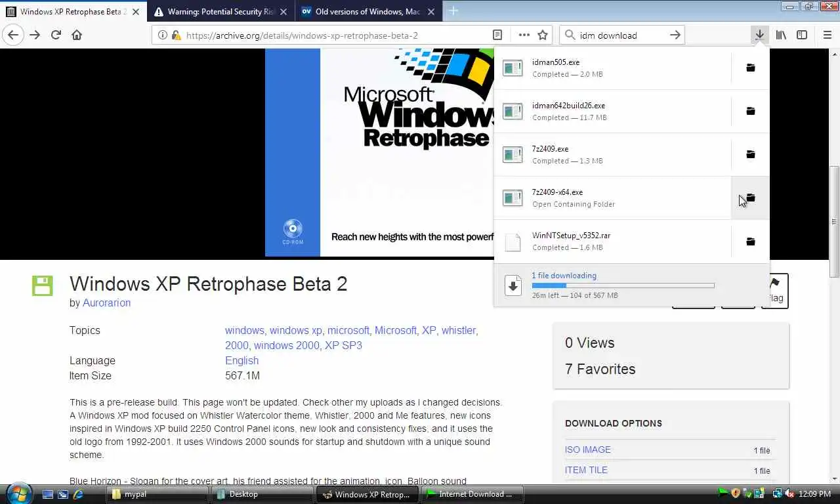Submit the idm download search arrow

point(675,35)
